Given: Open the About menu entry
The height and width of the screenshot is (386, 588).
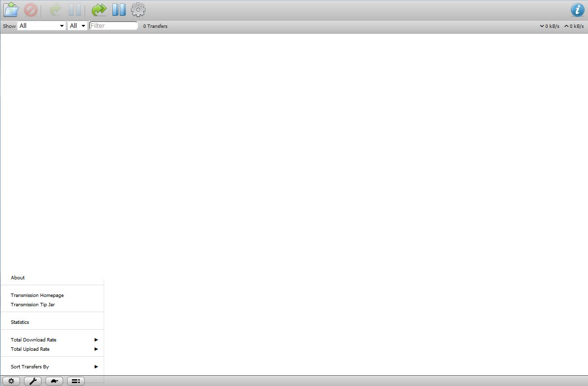Looking at the screenshot, I should click(x=52, y=278).
